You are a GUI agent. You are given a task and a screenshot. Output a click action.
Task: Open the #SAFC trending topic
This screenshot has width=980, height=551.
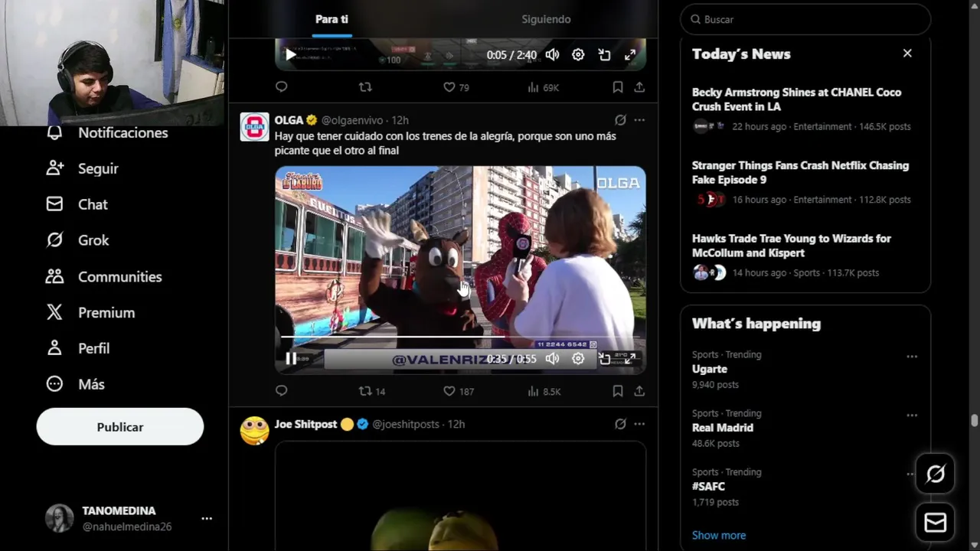[708, 487]
